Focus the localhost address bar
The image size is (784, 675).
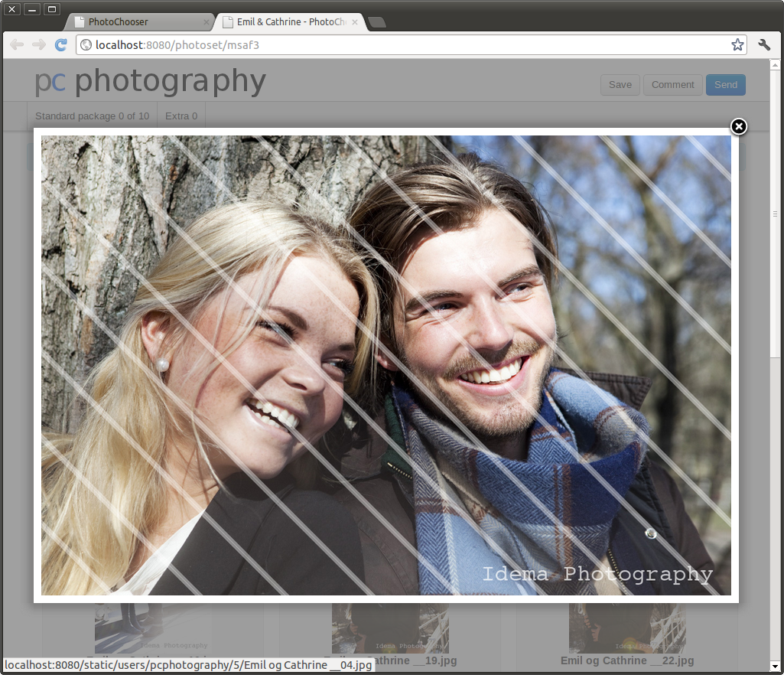coord(405,45)
